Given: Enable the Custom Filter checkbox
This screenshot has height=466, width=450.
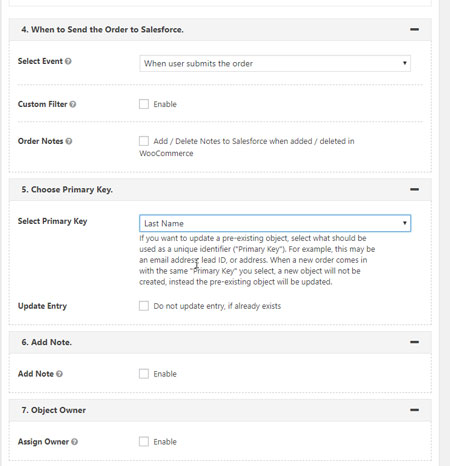Looking at the screenshot, I should point(144,104).
